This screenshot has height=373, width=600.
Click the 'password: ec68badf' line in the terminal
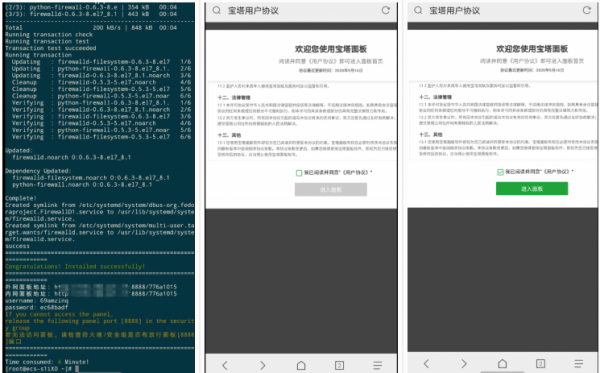(x=37, y=307)
